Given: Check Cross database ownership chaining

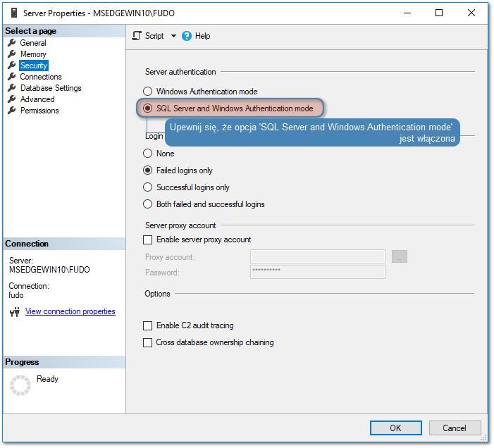Looking at the screenshot, I should (x=147, y=342).
